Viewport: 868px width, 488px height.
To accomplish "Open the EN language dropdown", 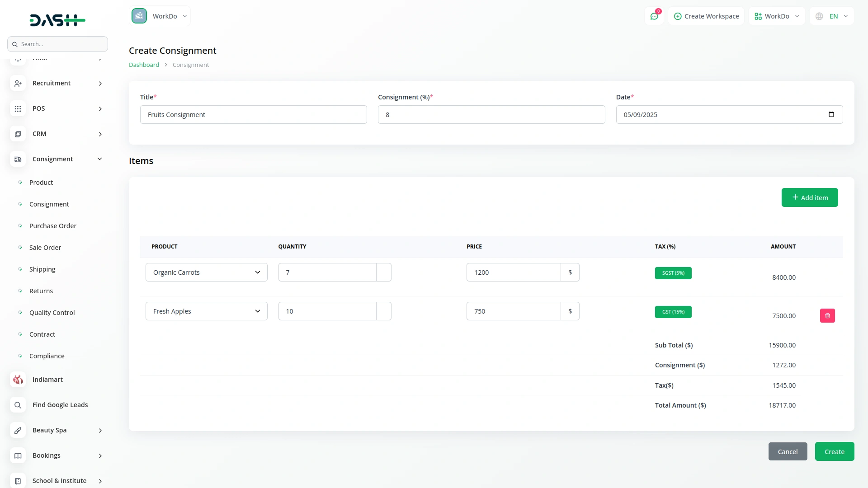I will click(x=832, y=16).
